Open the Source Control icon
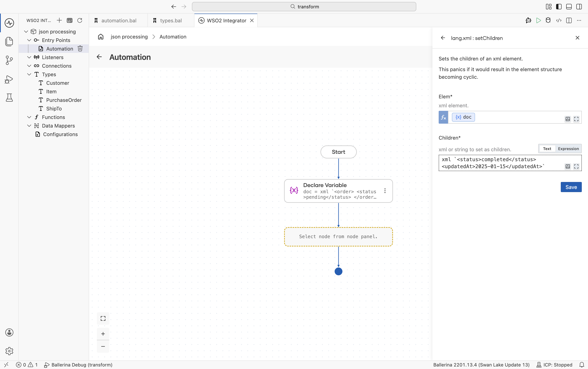Viewport: 588px width, 369px height. (x=9, y=60)
